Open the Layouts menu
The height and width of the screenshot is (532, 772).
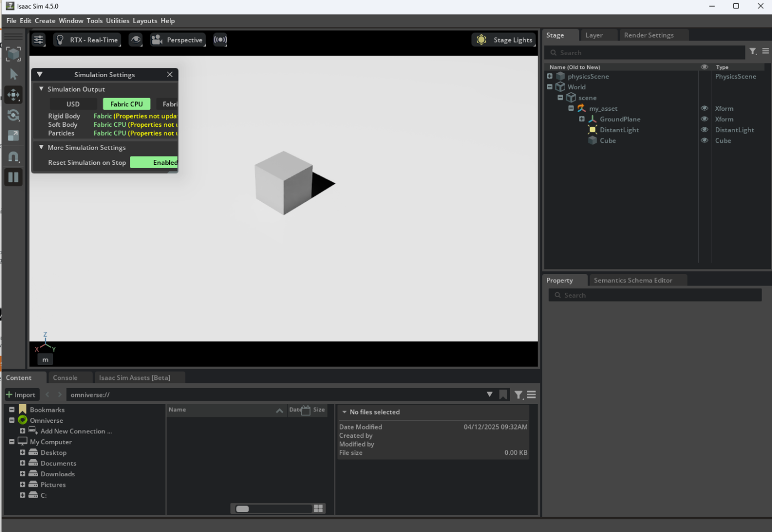[145, 21]
